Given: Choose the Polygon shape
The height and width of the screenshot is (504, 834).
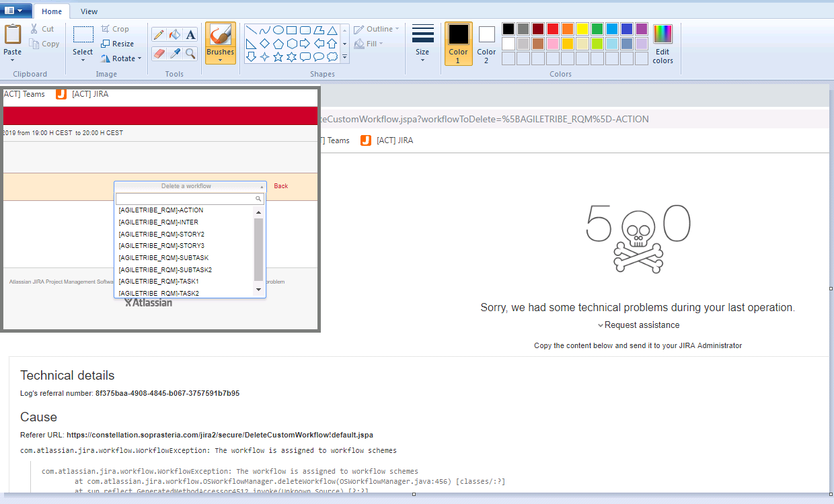Looking at the screenshot, I should [318, 30].
